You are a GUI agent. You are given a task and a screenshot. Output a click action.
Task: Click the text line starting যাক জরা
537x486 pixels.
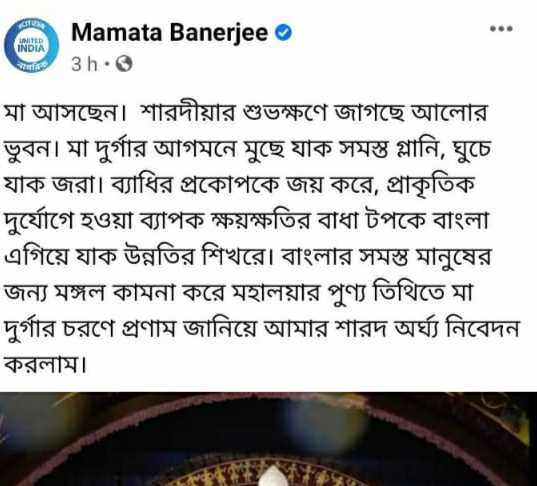239,185
